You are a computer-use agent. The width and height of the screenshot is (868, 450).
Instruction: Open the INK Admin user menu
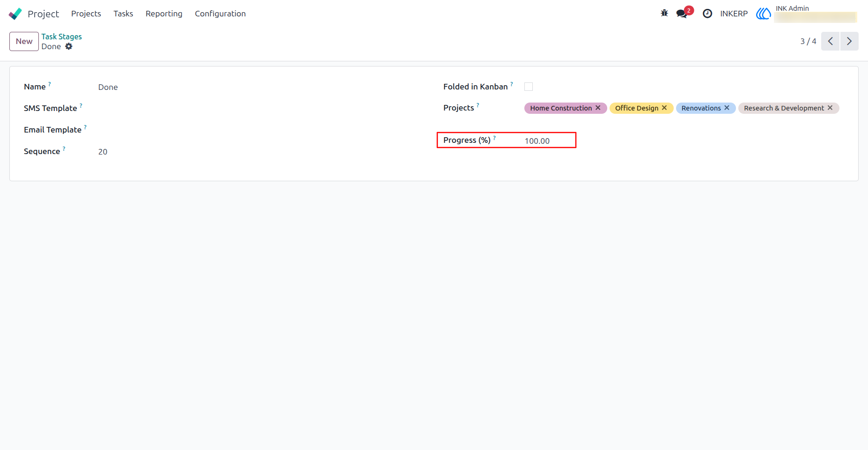(806, 14)
